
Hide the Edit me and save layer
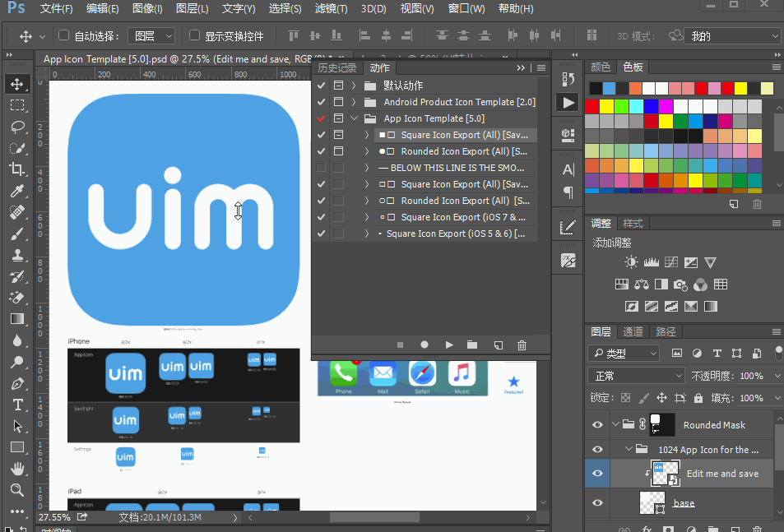coord(597,474)
